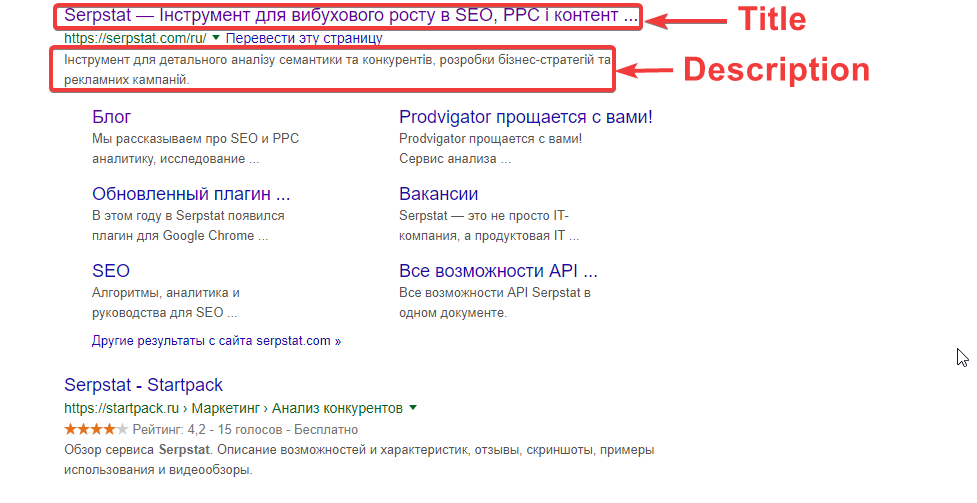Open the 'Обновленный плагин ...' sitelink
The height and width of the screenshot is (503, 977).
click(x=191, y=194)
